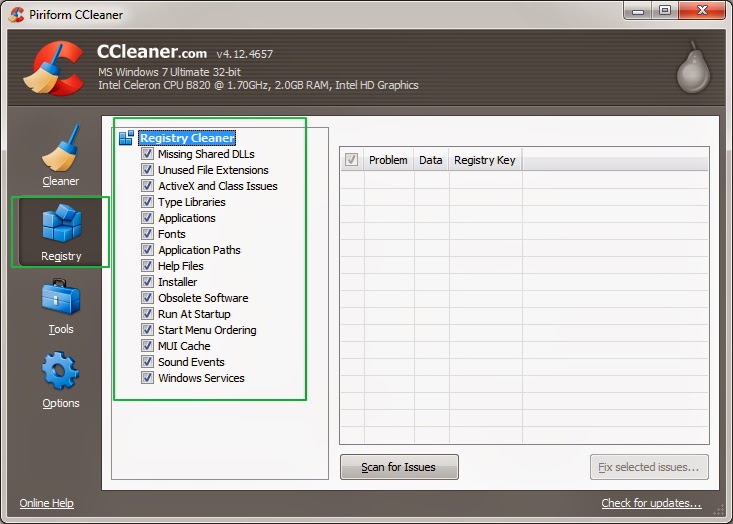733x524 pixels.
Task: Click the Registry Cleaner grid icon
Action: tap(126, 138)
